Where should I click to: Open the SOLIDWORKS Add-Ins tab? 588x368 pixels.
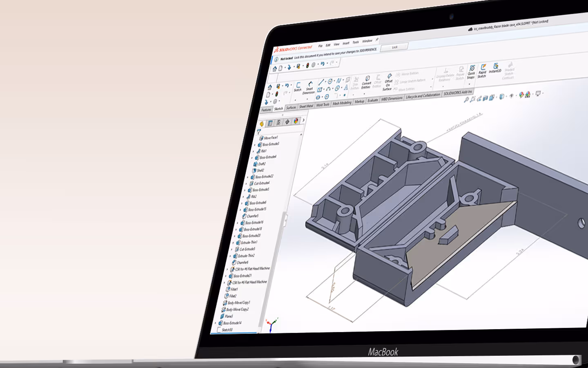pos(458,92)
